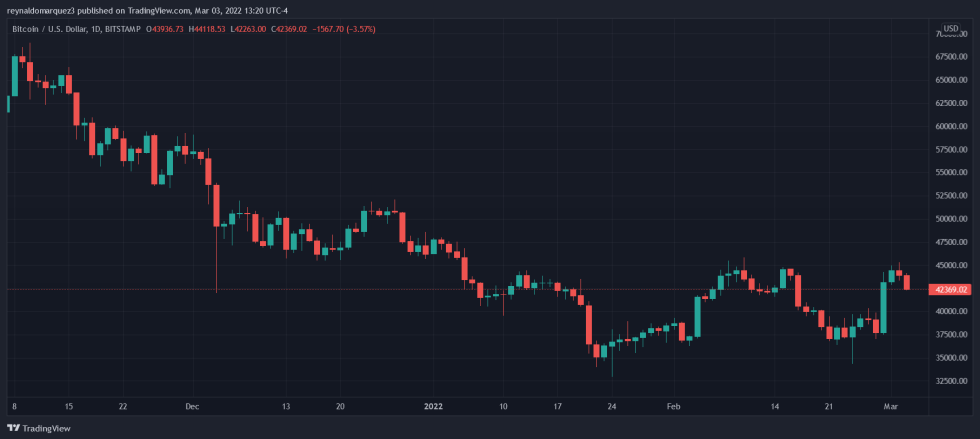The image size is (980, 439).
Task: Click the 2022 label on time axis
Action: coord(433,406)
